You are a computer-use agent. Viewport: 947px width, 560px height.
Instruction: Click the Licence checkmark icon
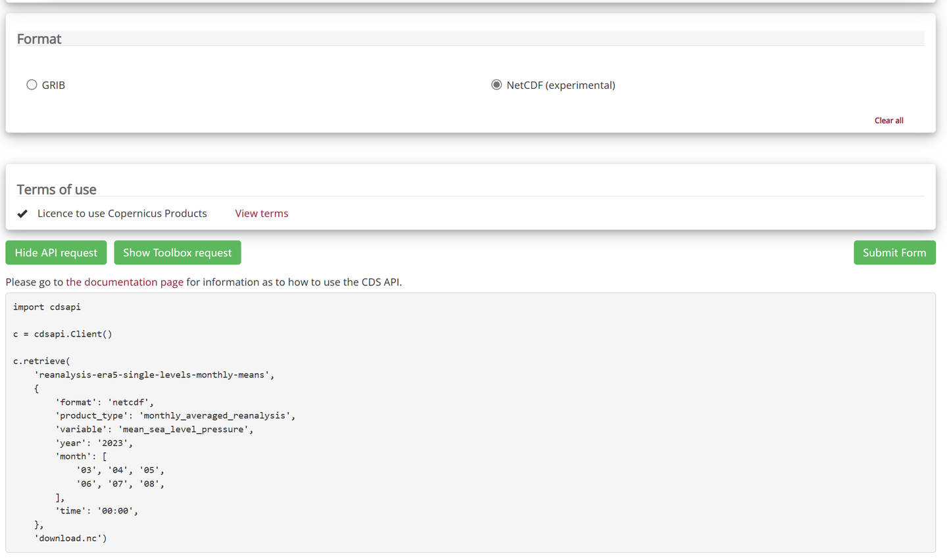(22, 214)
